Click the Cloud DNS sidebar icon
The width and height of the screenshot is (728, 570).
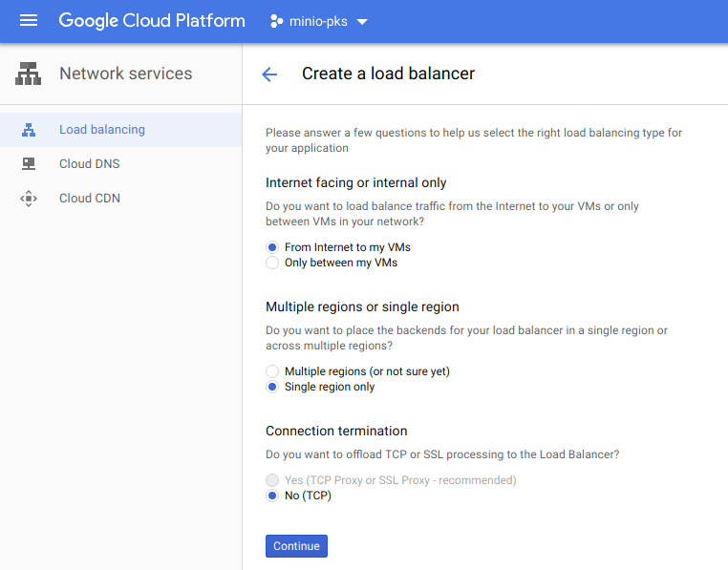(x=29, y=164)
